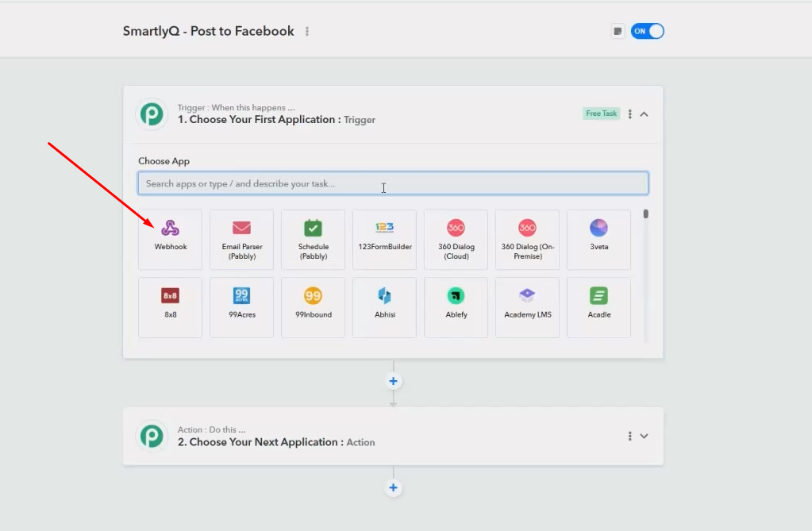
Task: Pick the 3veta app tile
Action: [599, 240]
